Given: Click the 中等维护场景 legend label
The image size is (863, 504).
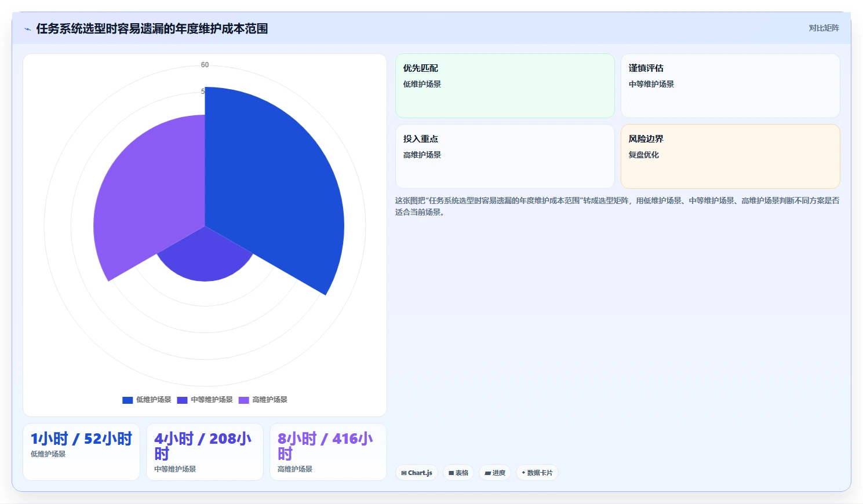Looking at the screenshot, I should click(x=212, y=400).
